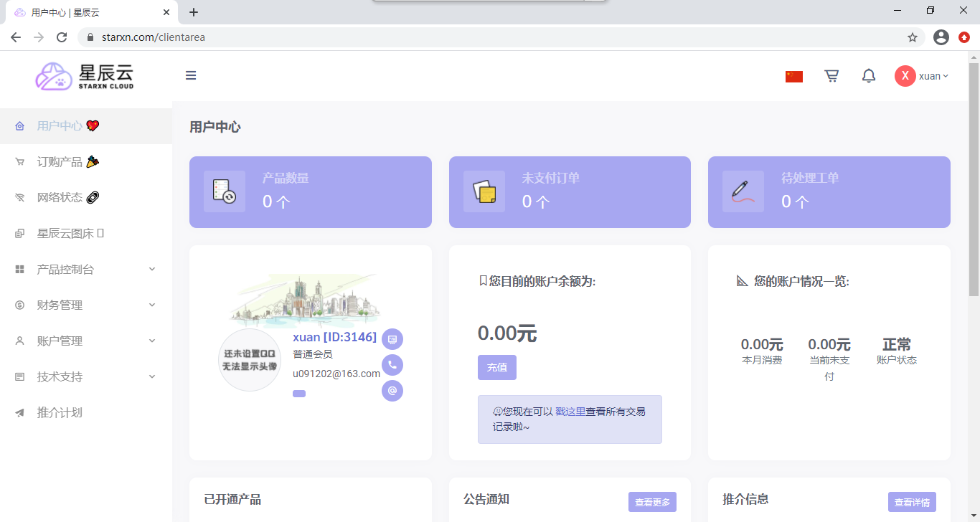The height and width of the screenshot is (522, 980).
Task: Open 网络状态 in the sidebar
Action: tap(86, 198)
